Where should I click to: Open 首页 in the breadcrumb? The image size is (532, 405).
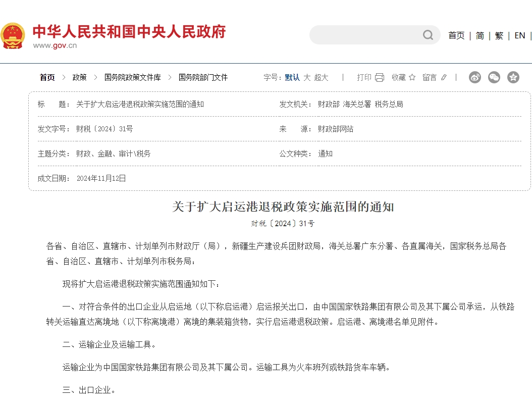pos(47,77)
